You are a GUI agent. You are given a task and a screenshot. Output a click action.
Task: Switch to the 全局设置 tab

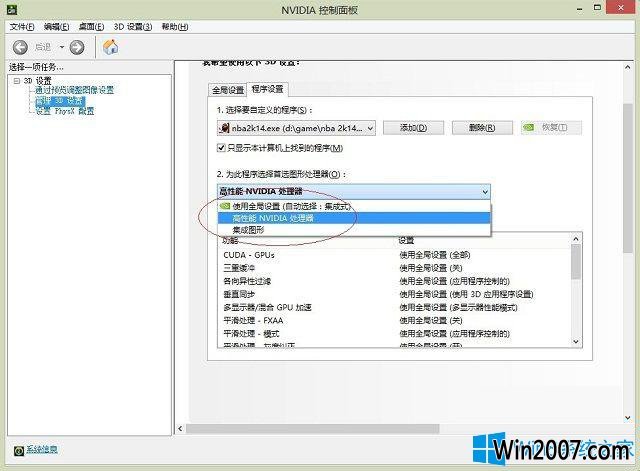228,90
